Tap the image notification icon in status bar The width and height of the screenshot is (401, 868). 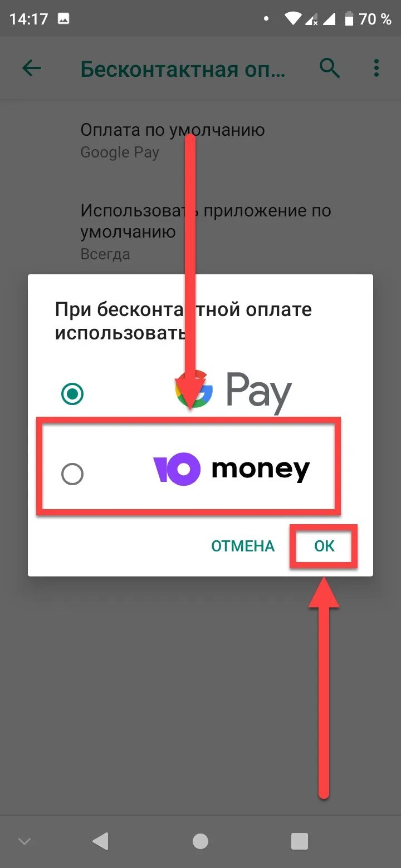point(63,19)
